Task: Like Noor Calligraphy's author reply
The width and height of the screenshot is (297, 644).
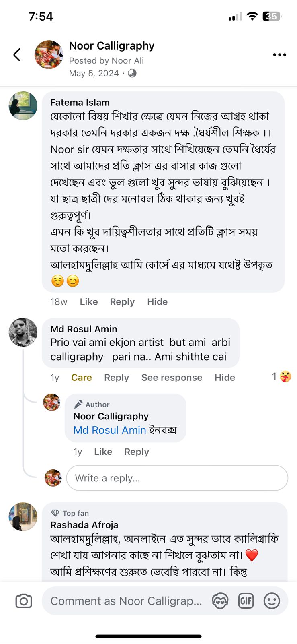Action: pyautogui.click(x=103, y=452)
